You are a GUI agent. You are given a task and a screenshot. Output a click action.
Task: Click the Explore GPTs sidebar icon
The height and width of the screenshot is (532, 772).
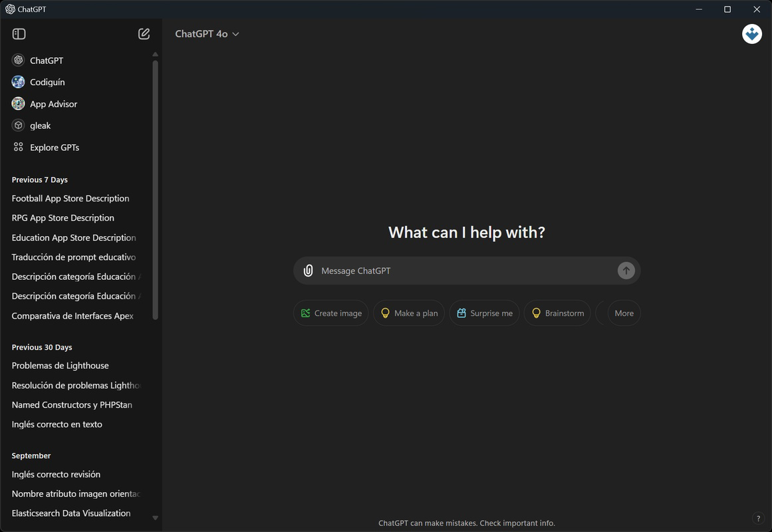click(18, 147)
